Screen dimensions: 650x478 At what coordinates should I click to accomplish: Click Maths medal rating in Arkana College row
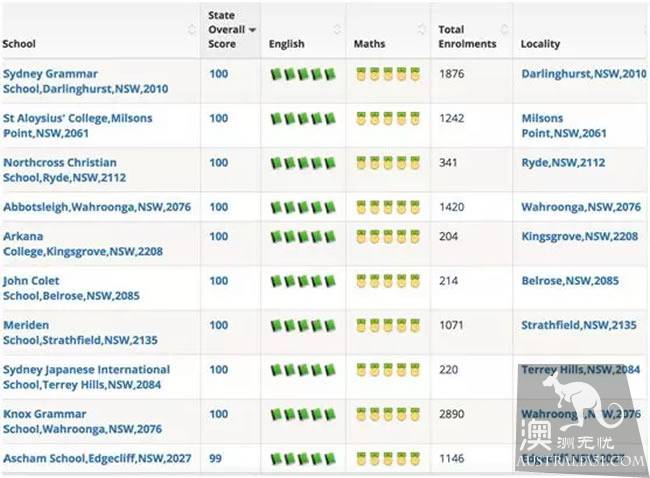point(388,237)
